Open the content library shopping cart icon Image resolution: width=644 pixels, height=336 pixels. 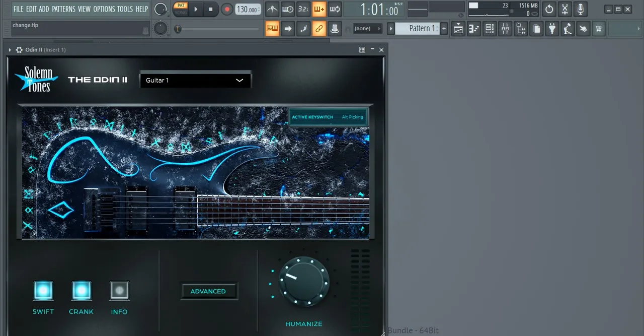pyautogui.click(x=599, y=29)
